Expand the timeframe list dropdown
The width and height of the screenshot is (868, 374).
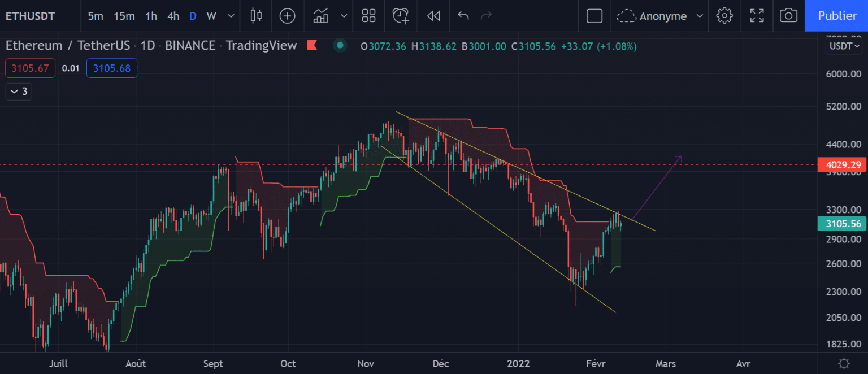point(231,16)
